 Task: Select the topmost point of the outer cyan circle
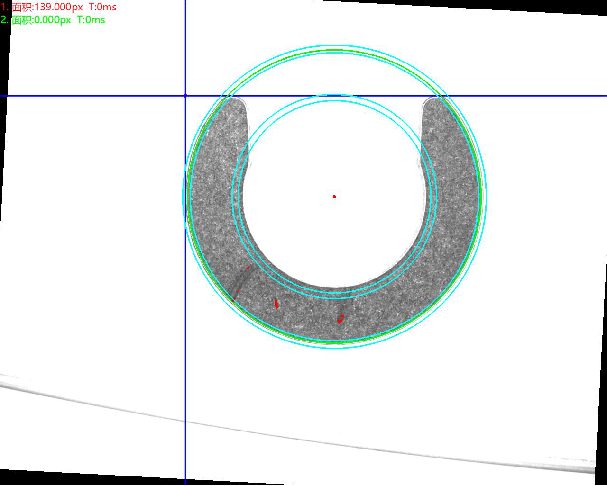[335, 45]
